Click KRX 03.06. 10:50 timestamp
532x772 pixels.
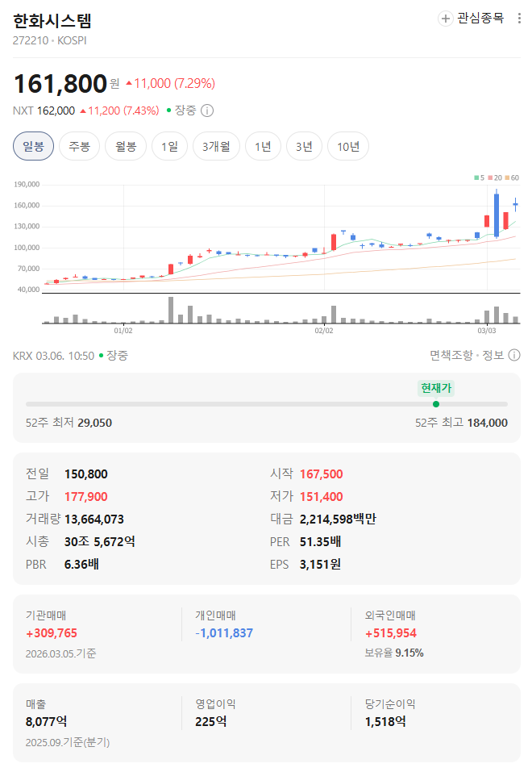pos(54,356)
